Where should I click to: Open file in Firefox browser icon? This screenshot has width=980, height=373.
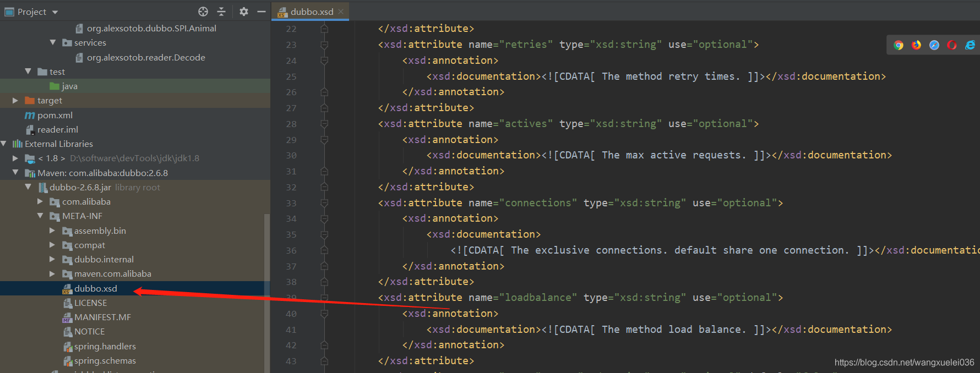pyautogui.click(x=916, y=45)
